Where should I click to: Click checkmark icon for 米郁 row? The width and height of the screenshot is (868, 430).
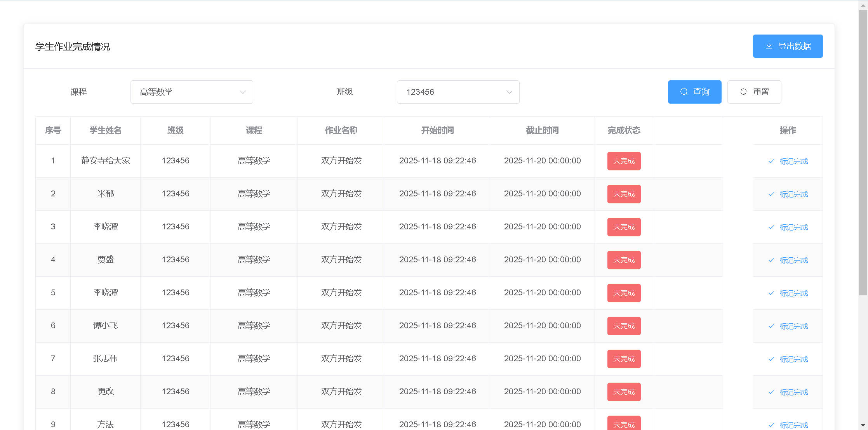pos(771,194)
